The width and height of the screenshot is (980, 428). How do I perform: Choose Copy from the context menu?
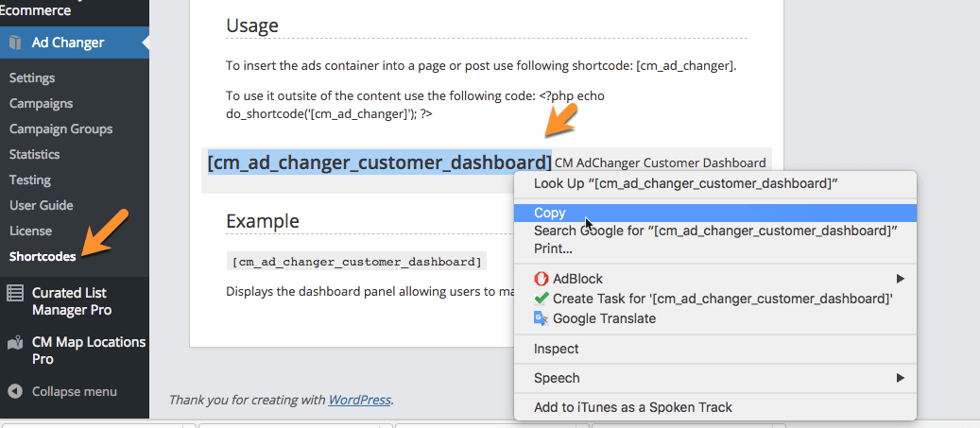tap(550, 214)
